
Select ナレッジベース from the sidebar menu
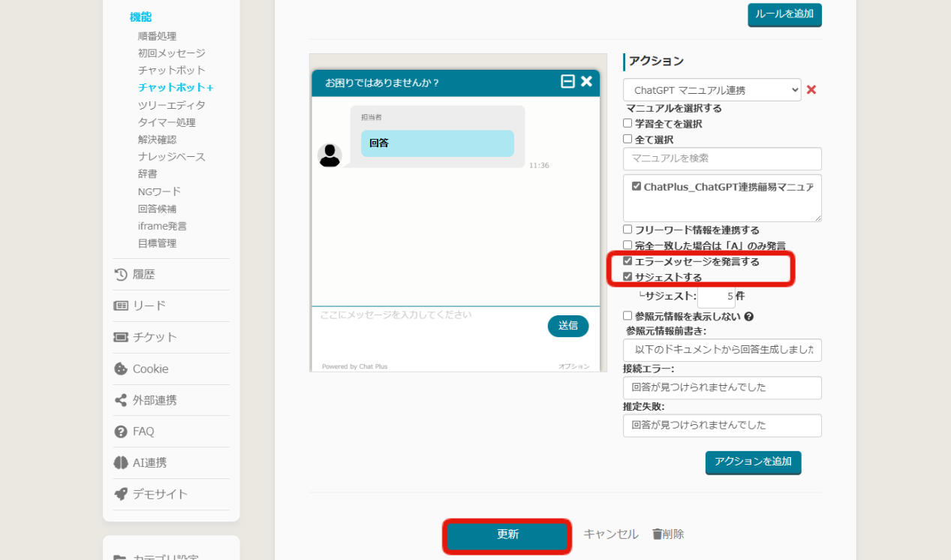tap(171, 157)
